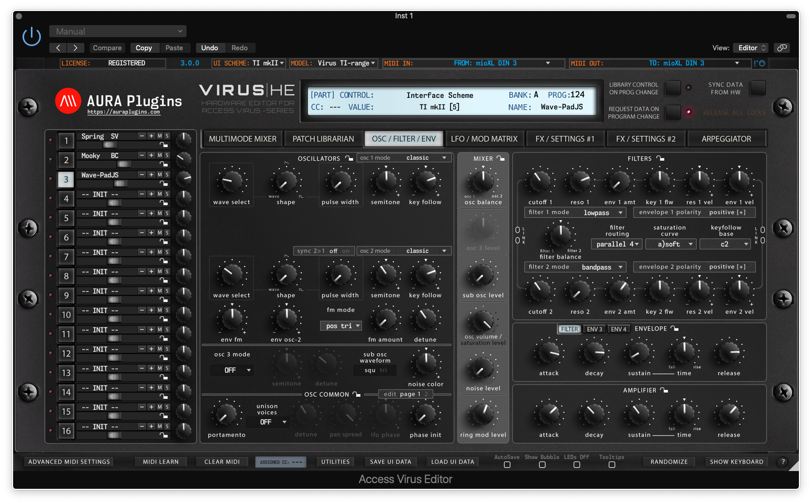This screenshot has width=812, height=504.
Task: Adjust the pan slider of part 2 Mooky
Action: (x=124, y=164)
